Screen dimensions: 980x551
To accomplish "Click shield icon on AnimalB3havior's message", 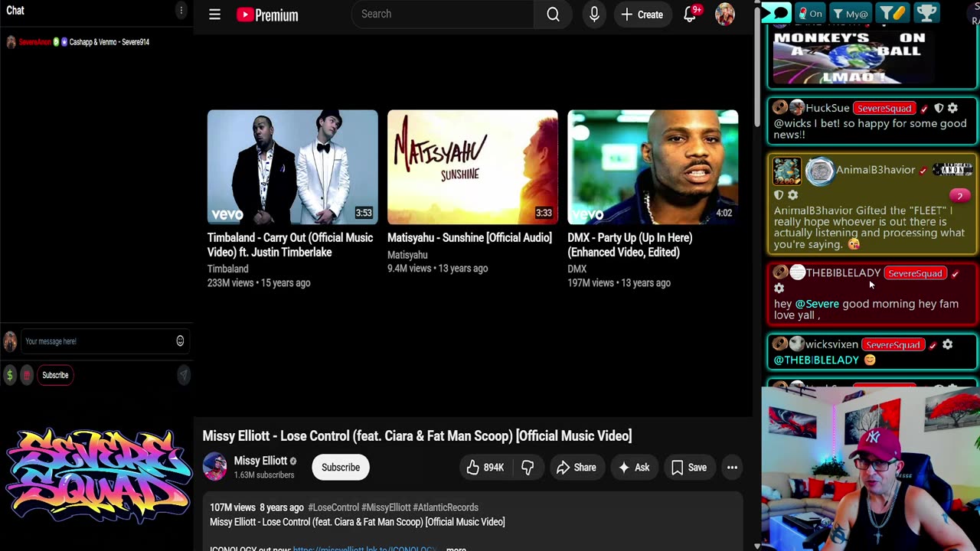I will (x=779, y=195).
